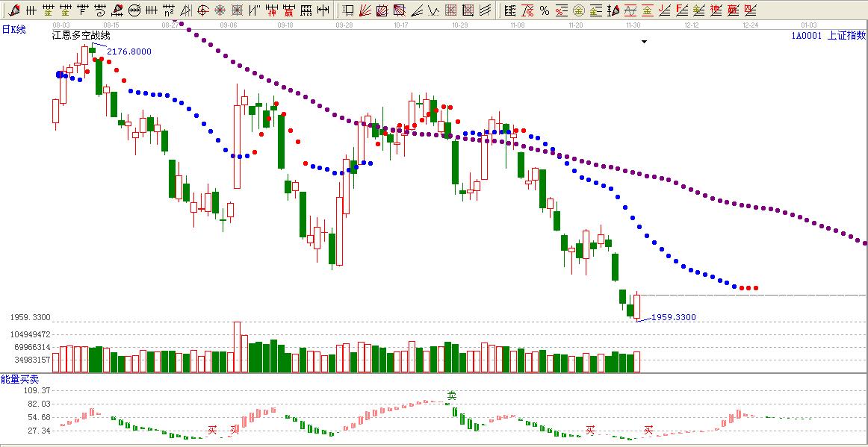Open the small black dropdown arrow on chart

pyautogui.click(x=644, y=43)
